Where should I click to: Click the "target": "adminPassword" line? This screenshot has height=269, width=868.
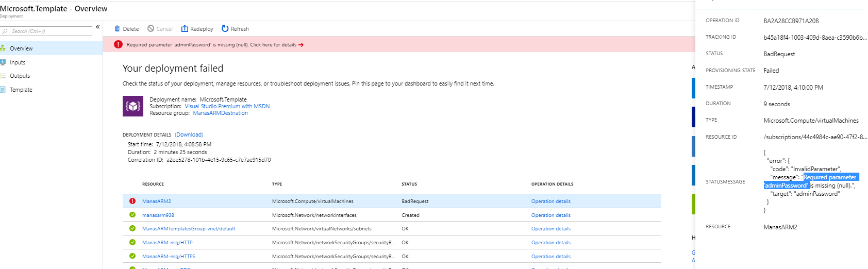805,194
